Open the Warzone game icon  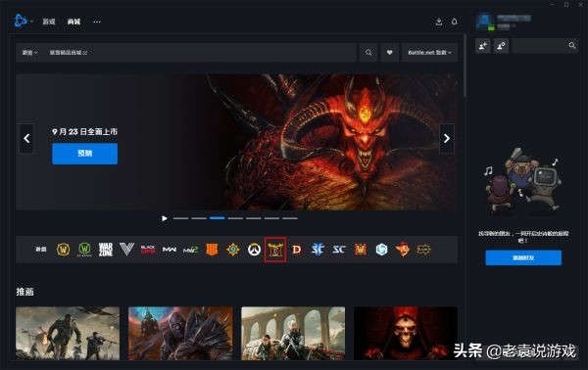point(106,250)
